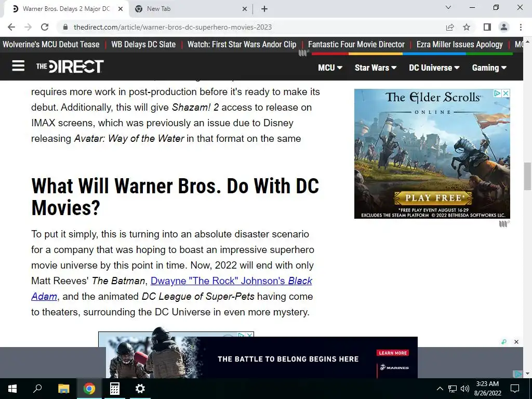Share this page icon in address bar

click(x=450, y=27)
